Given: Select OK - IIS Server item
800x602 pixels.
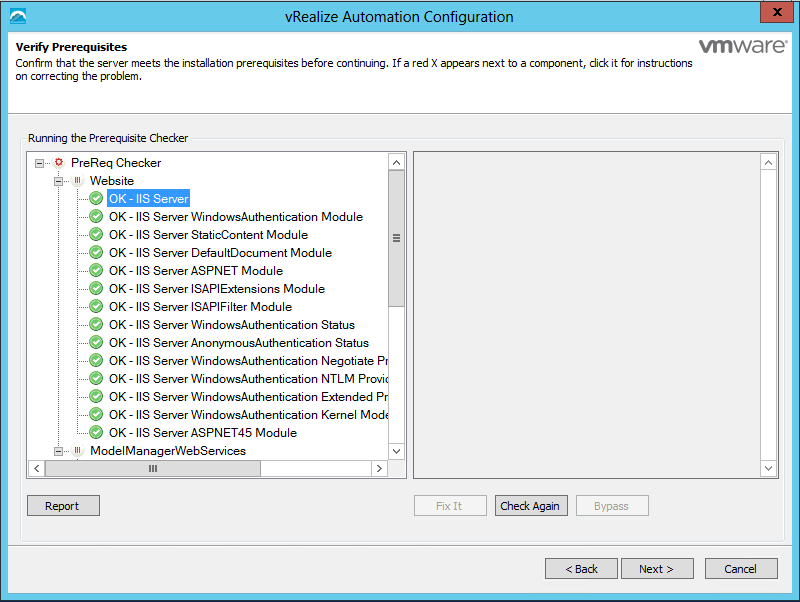Looking at the screenshot, I should pyautogui.click(x=148, y=198).
